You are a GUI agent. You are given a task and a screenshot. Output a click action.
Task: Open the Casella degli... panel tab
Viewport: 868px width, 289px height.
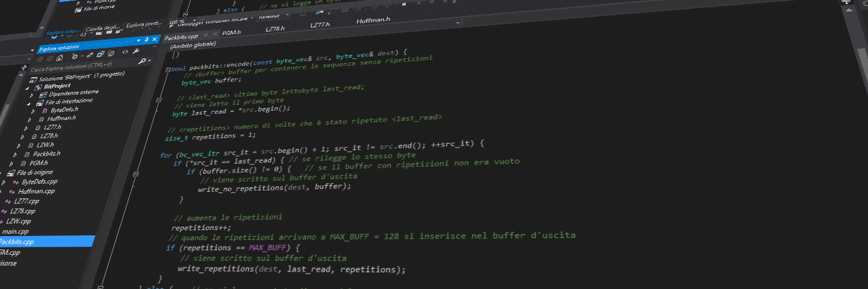103,28
